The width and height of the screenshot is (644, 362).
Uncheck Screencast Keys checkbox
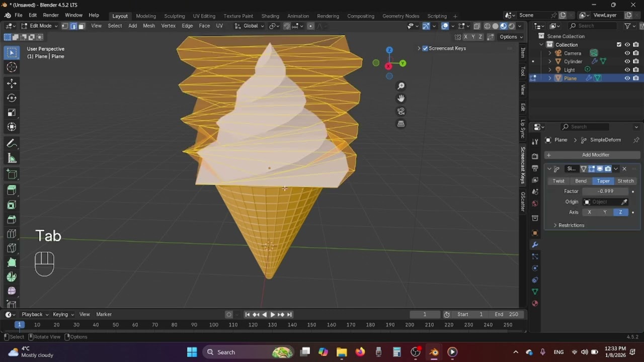coord(425,48)
